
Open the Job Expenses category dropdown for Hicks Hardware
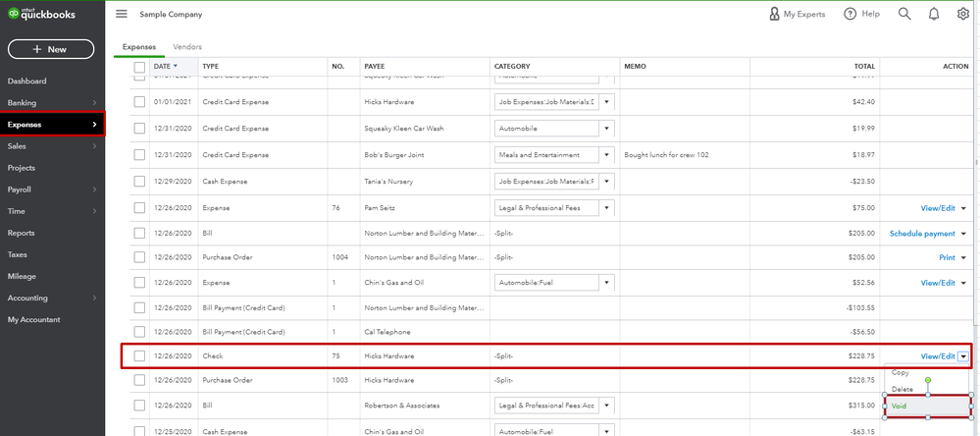tap(605, 102)
